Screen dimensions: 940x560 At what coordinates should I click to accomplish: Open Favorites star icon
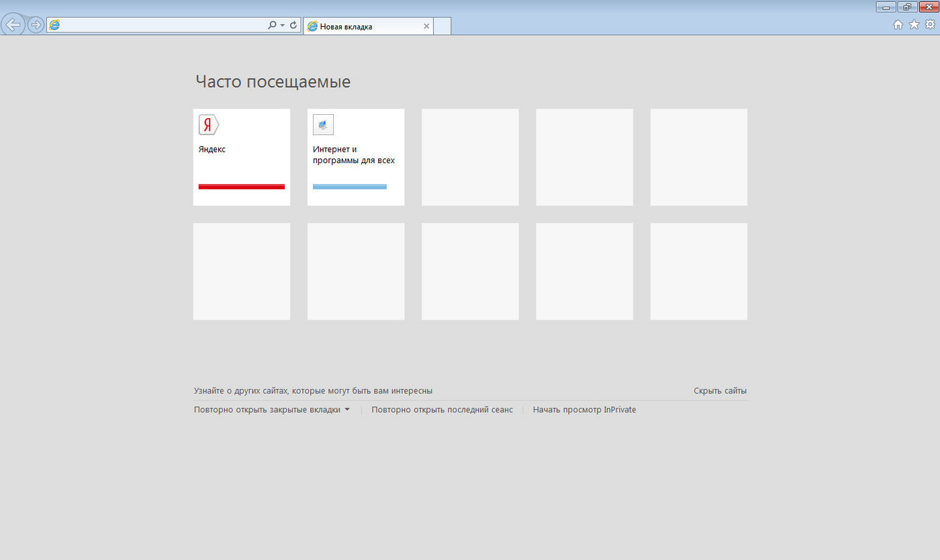pyautogui.click(x=914, y=25)
